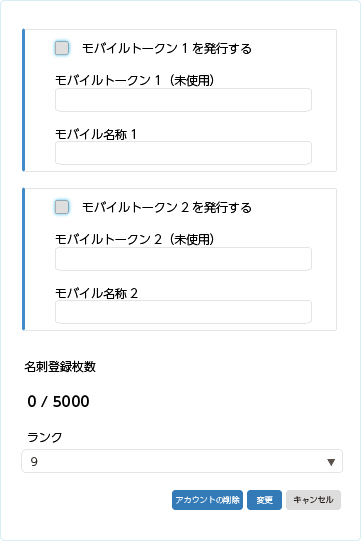Check the モバイルトークン 2 を発行する checkbox
The image size is (361, 541).
62,207
